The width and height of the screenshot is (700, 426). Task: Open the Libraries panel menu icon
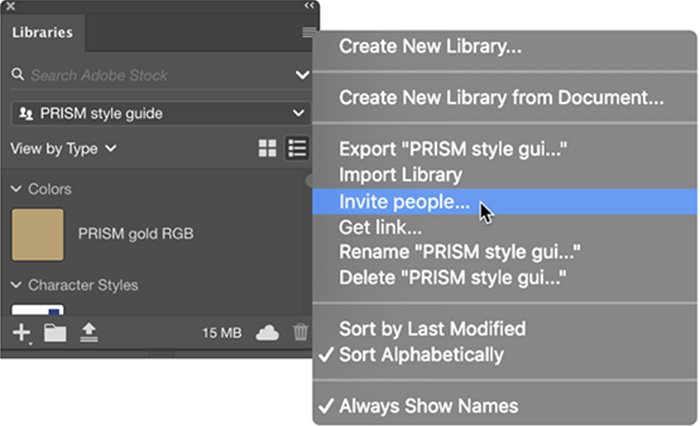pyautogui.click(x=309, y=33)
